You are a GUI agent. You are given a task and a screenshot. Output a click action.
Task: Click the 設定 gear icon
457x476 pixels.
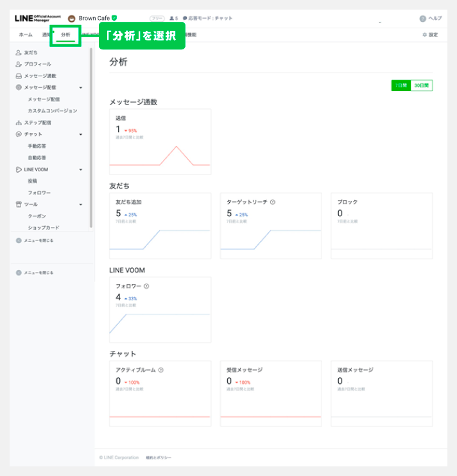pyautogui.click(x=424, y=35)
